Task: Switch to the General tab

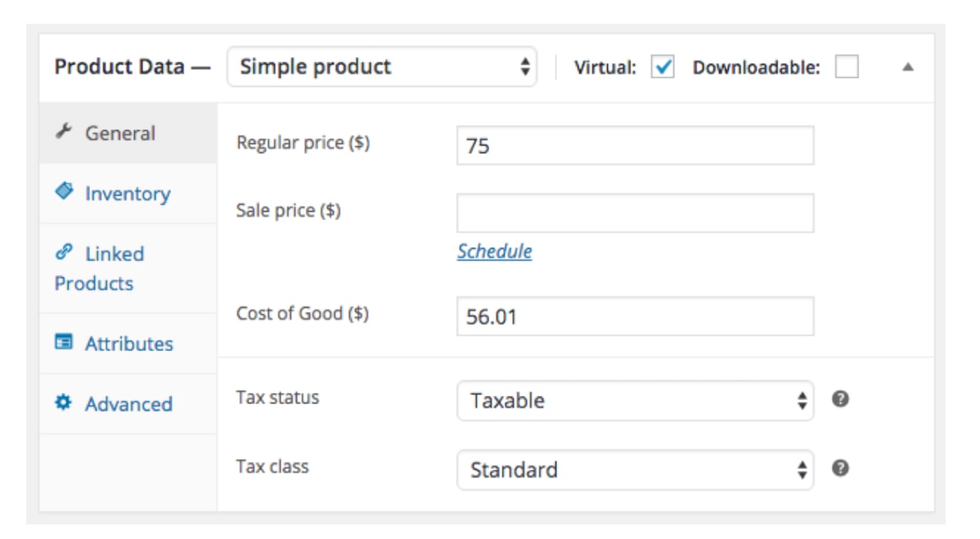Action: pos(128,132)
